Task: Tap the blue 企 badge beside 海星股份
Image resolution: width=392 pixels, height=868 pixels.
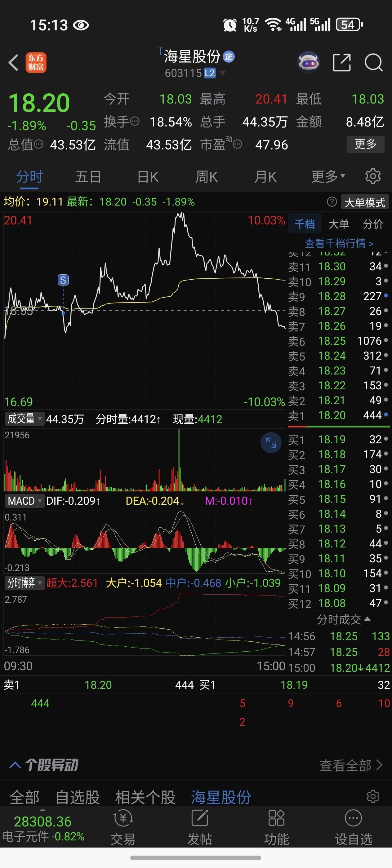Action: pyautogui.click(x=229, y=57)
